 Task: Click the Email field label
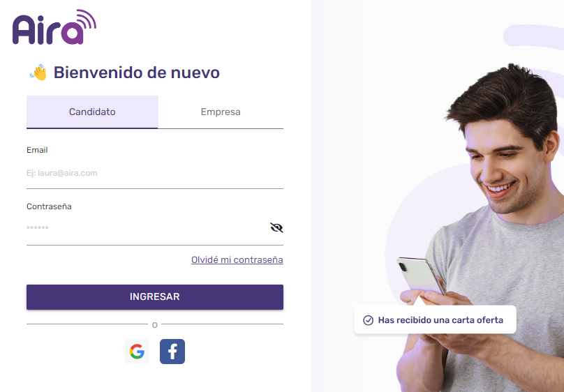[37, 150]
